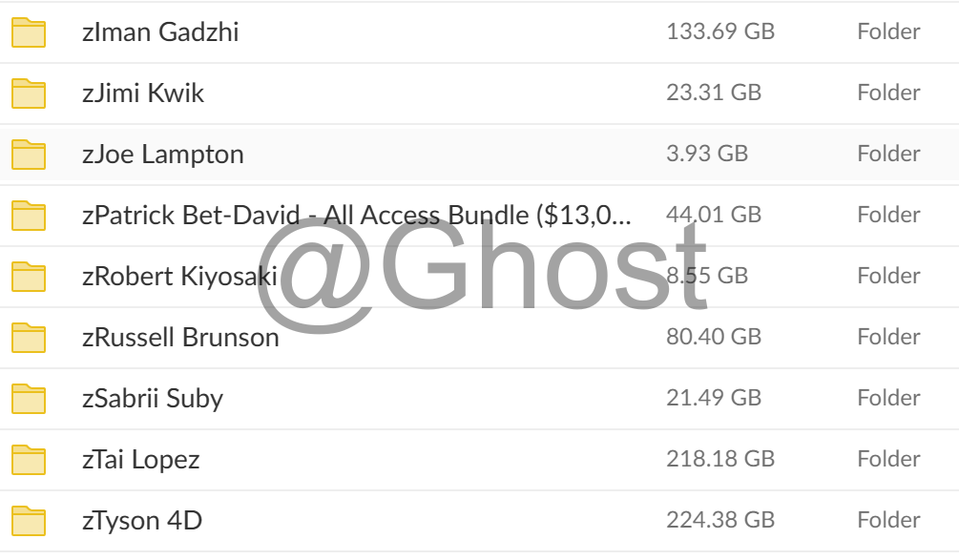The image size is (959, 560).
Task: Open the zIman Gadzhi folder icon
Action: [x=29, y=32]
